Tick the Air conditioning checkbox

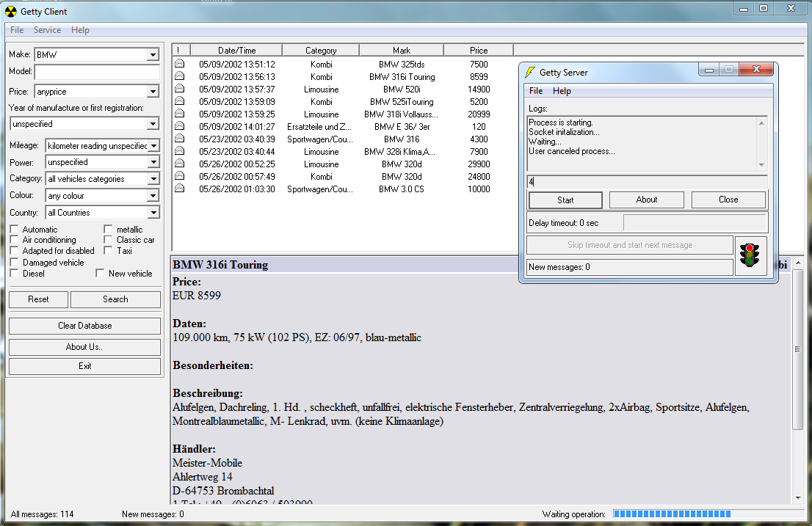click(15, 239)
